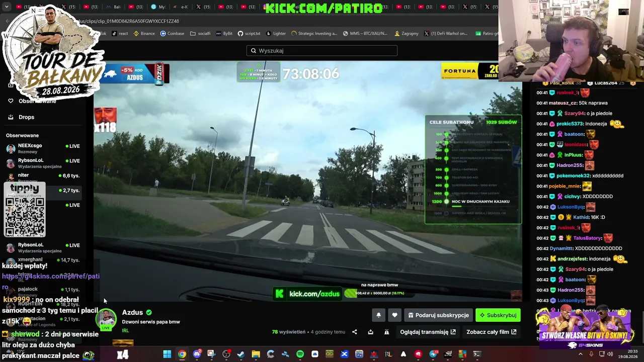Open the react bookmark

point(120,34)
